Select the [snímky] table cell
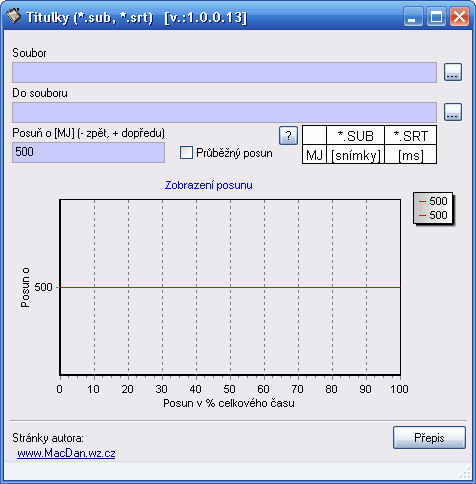This screenshot has width=476, height=484. [x=356, y=154]
